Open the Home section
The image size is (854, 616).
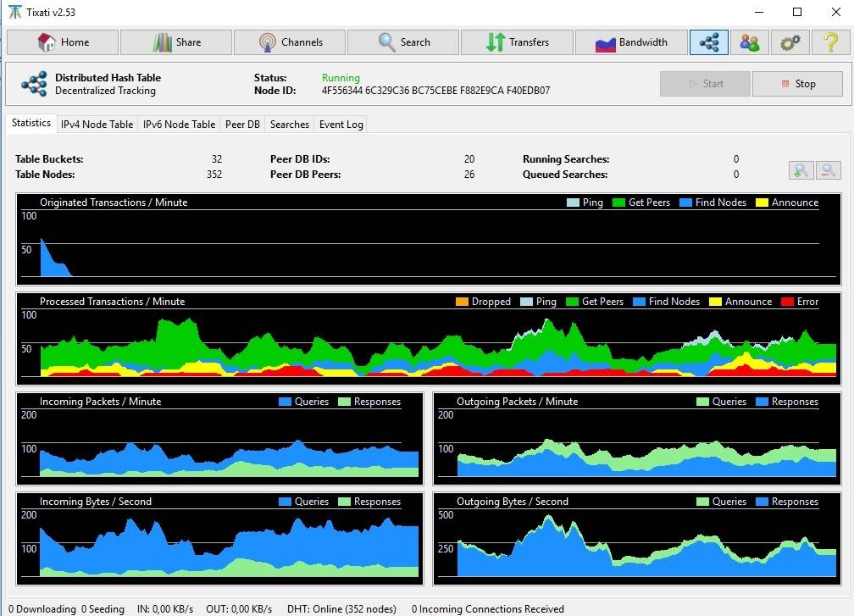pos(62,42)
